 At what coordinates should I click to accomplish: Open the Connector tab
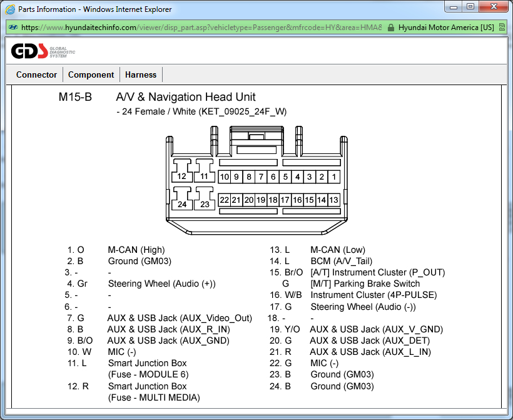point(36,74)
